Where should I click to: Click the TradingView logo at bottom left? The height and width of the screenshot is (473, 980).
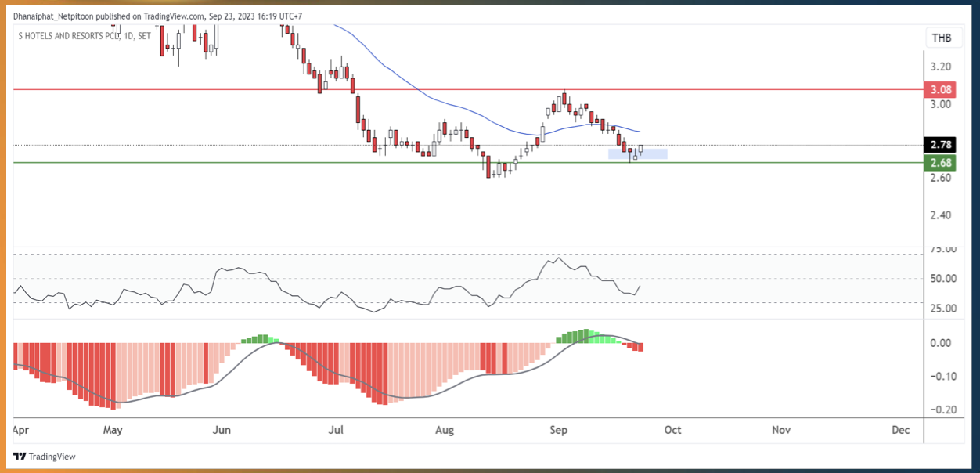point(45,457)
